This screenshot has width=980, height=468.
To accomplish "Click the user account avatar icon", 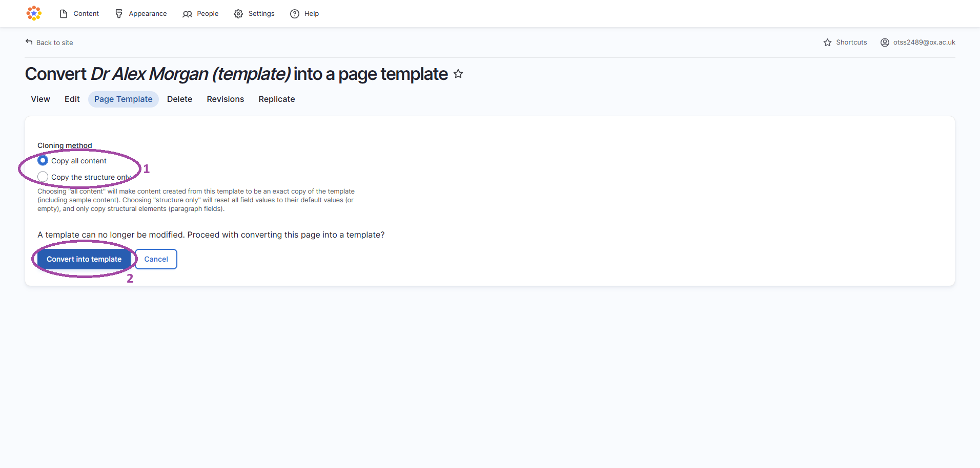I will coord(884,42).
